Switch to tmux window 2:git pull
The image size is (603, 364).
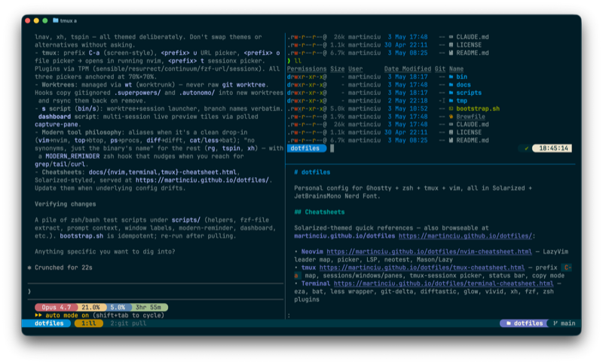[x=128, y=323]
